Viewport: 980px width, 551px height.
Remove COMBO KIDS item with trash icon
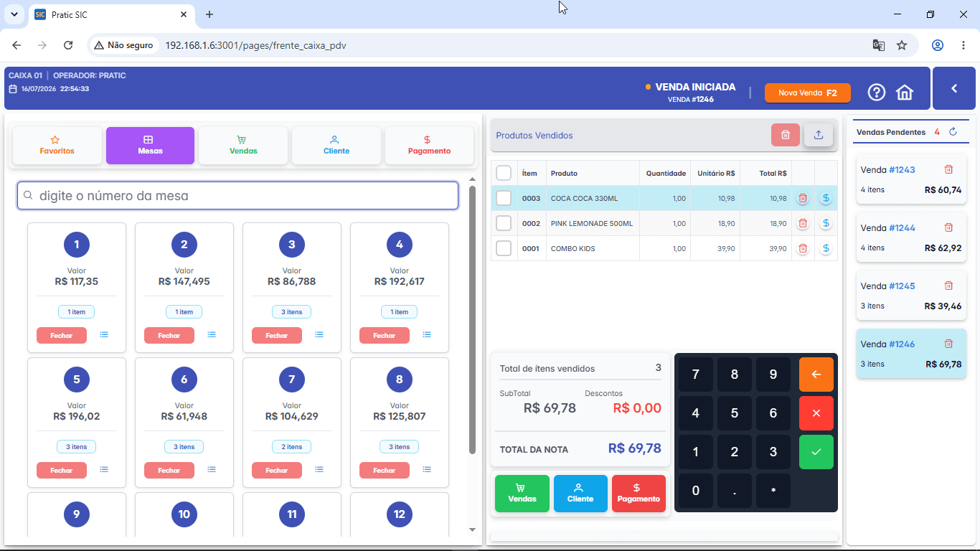tap(803, 249)
